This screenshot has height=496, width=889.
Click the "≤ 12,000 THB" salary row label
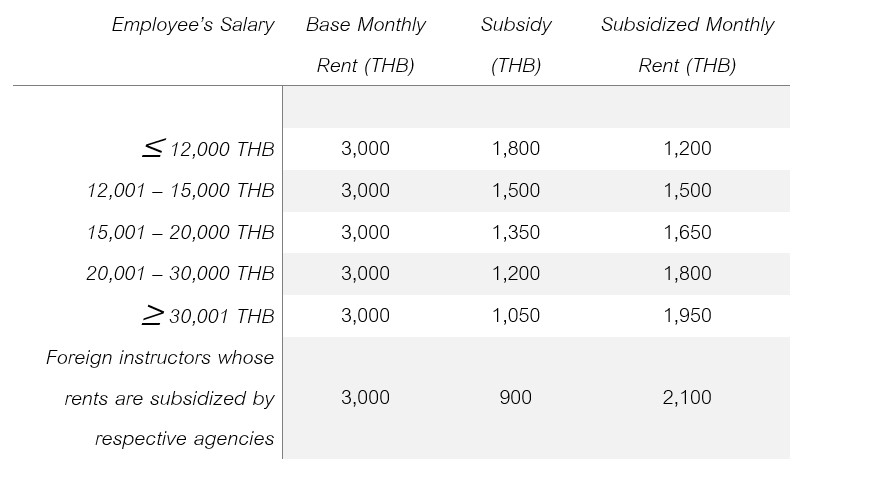coord(208,150)
